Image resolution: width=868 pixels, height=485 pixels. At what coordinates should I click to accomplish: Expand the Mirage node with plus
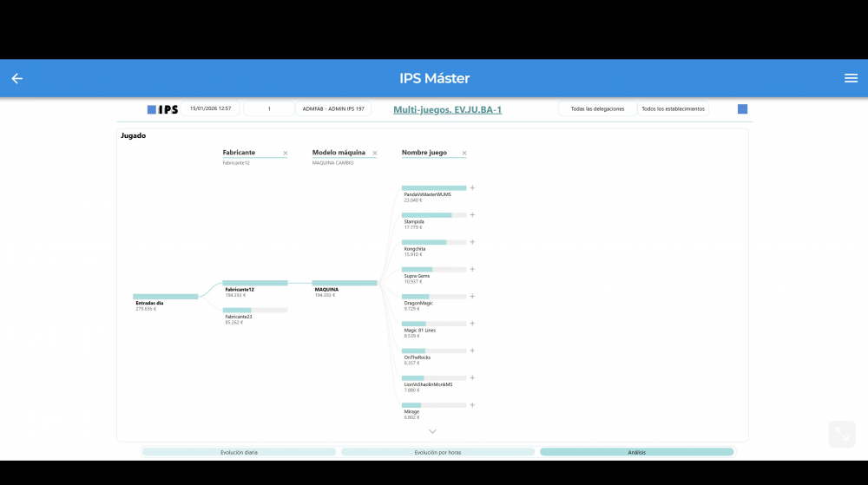coord(472,405)
